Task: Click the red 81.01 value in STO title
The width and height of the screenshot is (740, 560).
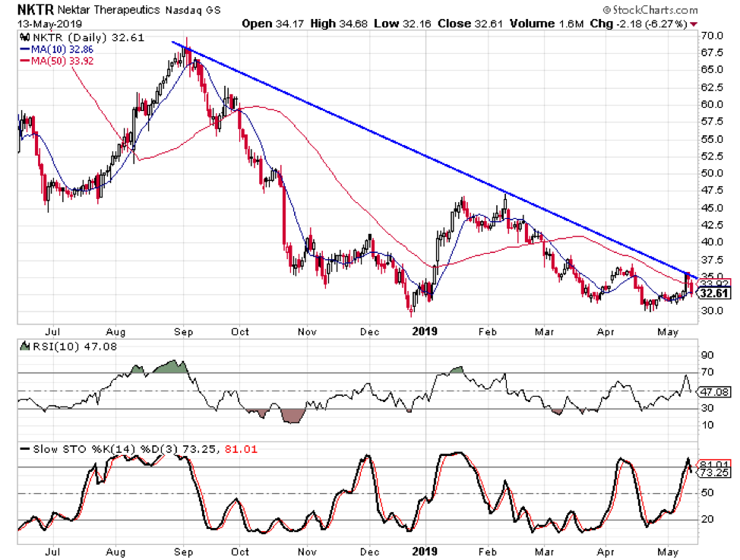Action: point(241,449)
